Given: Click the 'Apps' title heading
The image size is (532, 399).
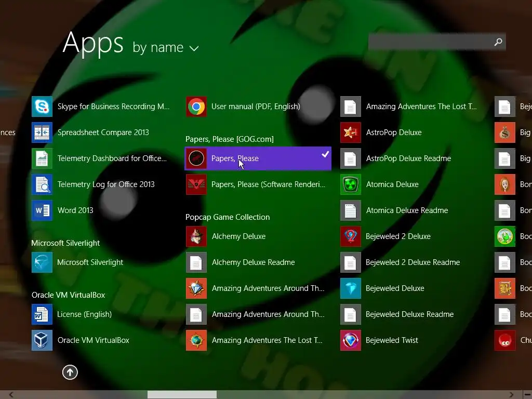Looking at the screenshot, I should 93,43.
